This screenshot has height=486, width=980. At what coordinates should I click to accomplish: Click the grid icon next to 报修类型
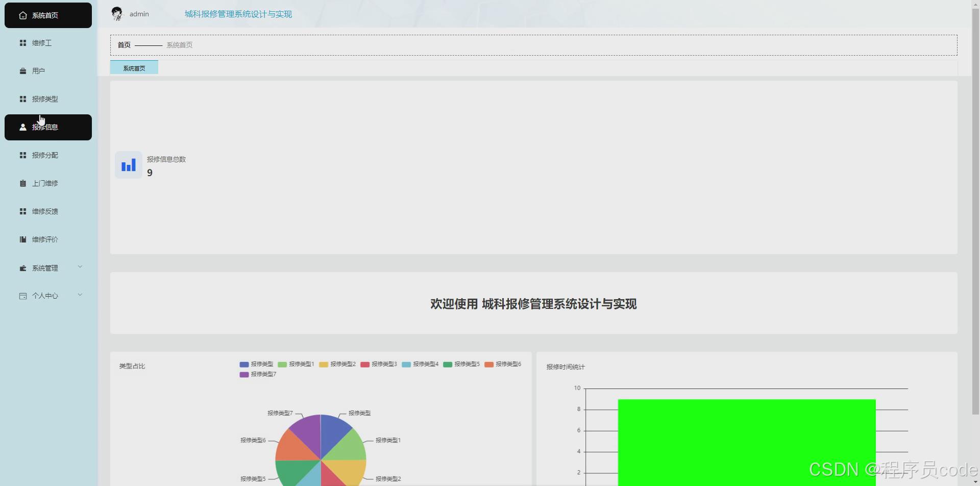coord(23,99)
